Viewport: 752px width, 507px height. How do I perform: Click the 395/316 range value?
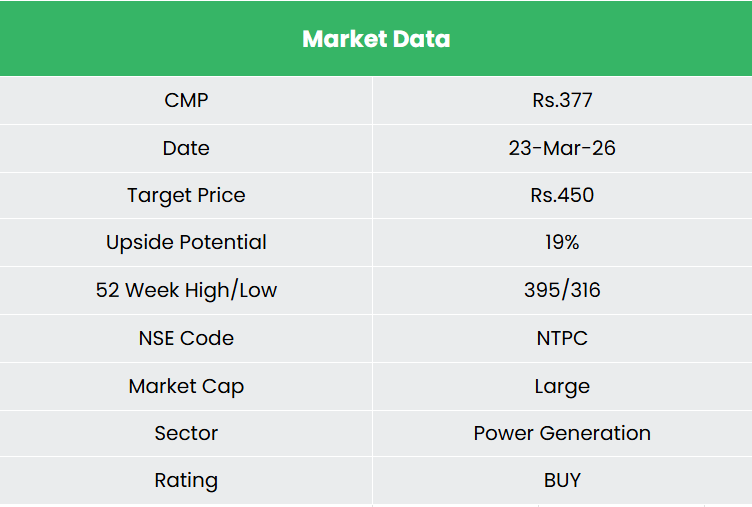[562, 290]
